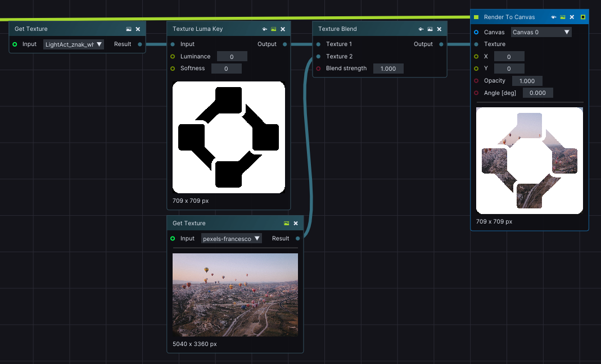Click the Luminance value field

232,57
